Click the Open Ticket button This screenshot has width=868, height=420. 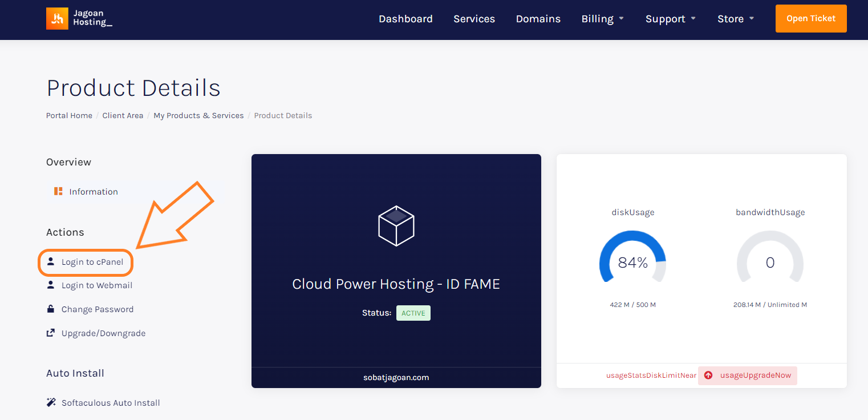tap(811, 18)
